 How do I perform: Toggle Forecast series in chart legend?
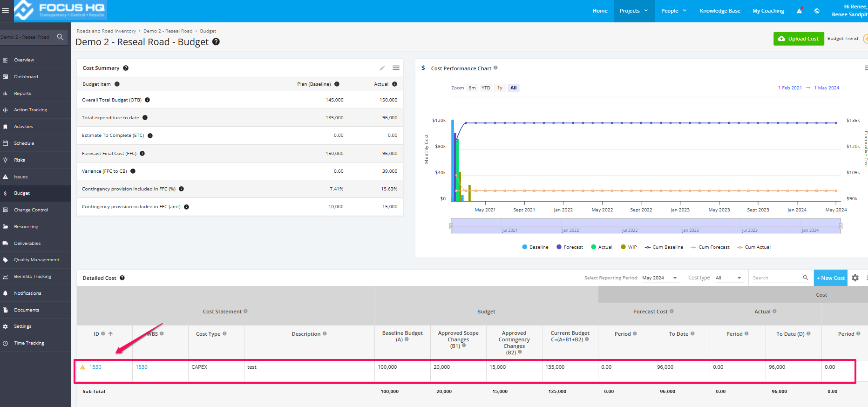pos(570,247)
